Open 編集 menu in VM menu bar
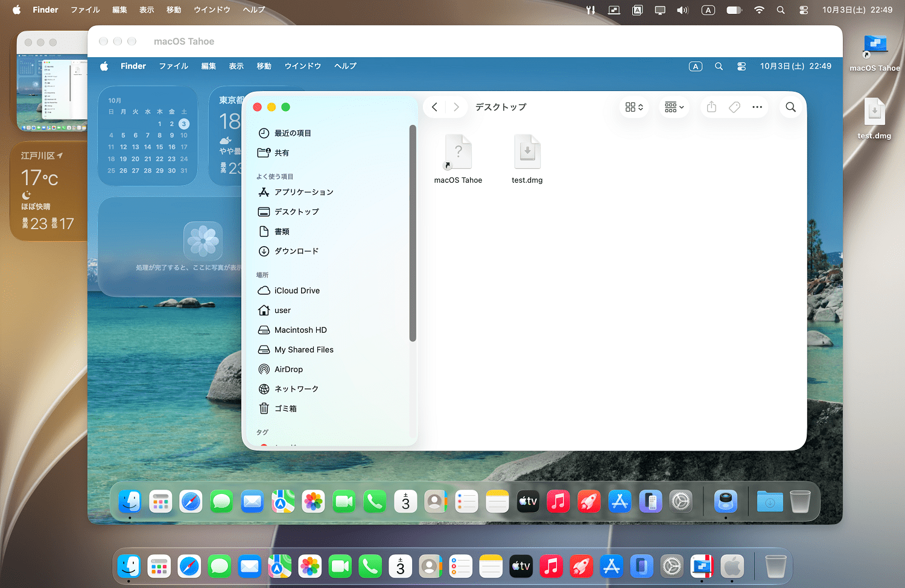The image size is (905, 588). 209,66
